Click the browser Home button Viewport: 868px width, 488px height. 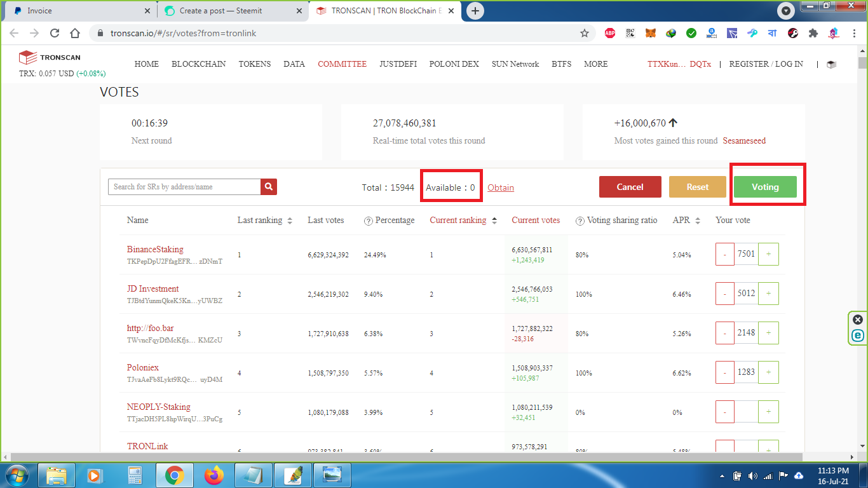click(75, 33)
